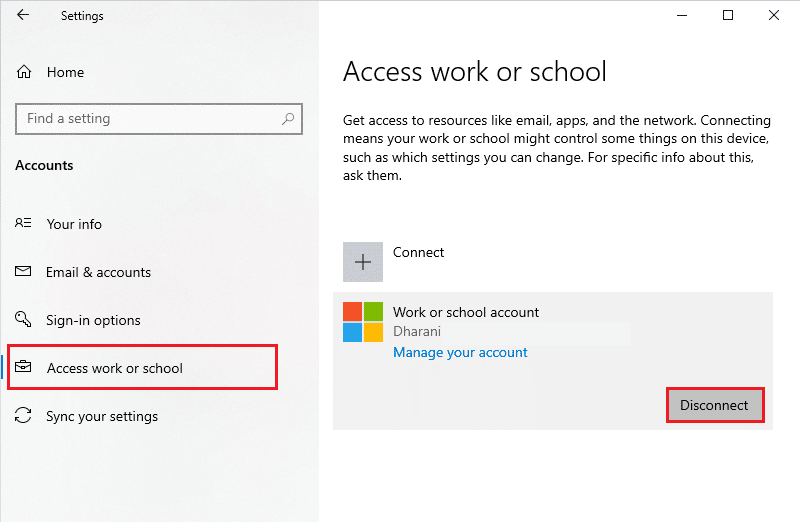Click the account name Dharani

(417, 332)
